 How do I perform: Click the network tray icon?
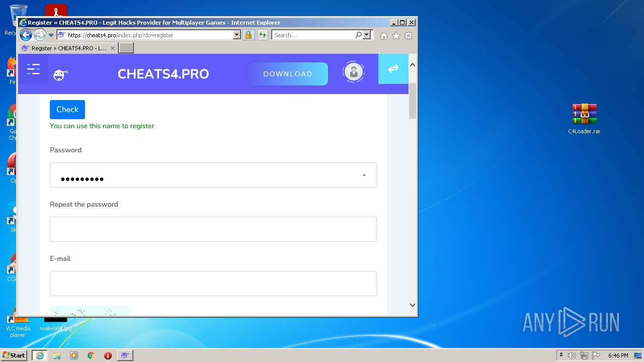[x=584, y=355]
